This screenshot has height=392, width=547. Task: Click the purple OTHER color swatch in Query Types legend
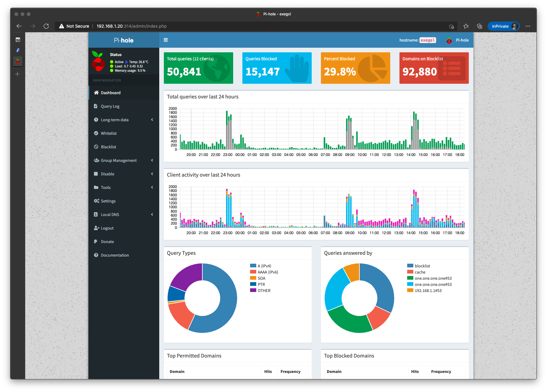click(x=253, y=290)
